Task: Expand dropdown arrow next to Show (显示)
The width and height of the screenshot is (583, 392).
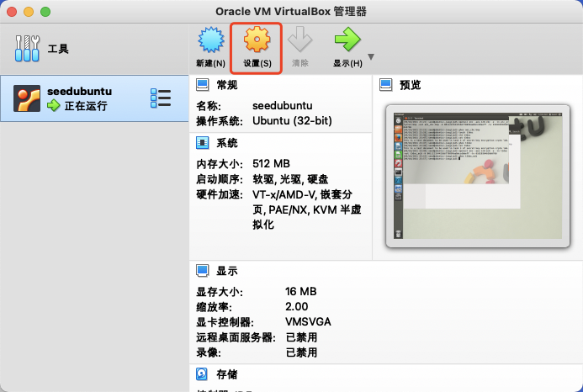Action: [371, 56]
